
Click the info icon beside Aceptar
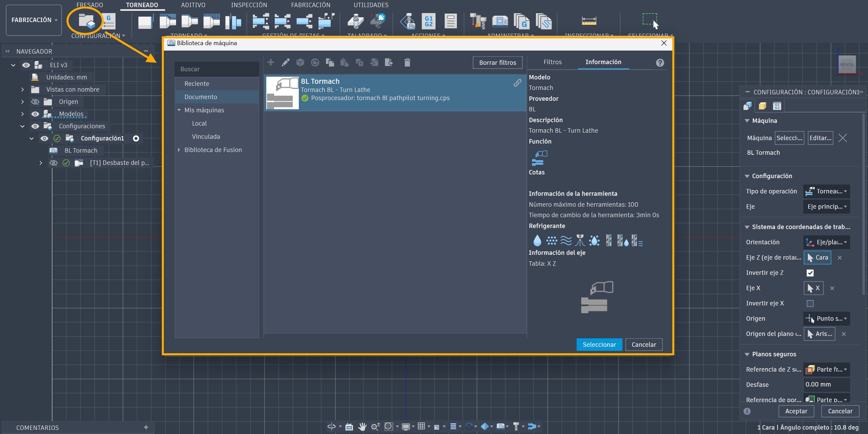point(747,411)
